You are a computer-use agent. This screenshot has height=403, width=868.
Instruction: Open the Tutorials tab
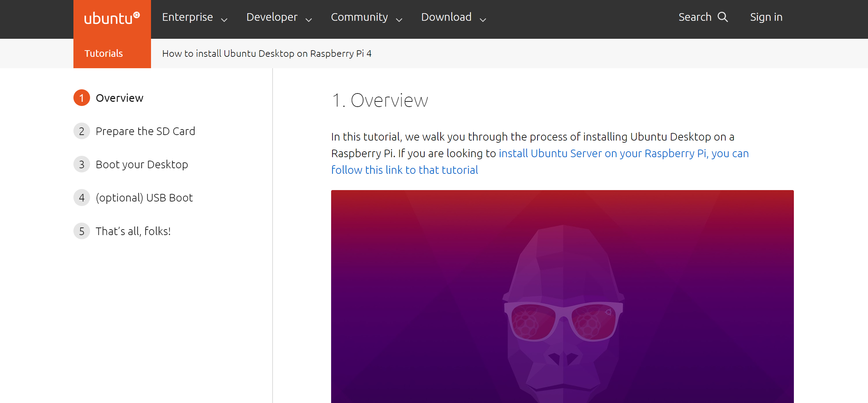pos(104,53)
